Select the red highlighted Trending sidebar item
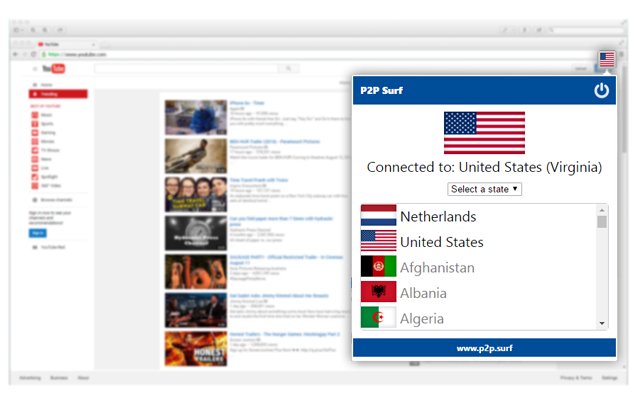 pyautogui.click(x=58, y=94)
